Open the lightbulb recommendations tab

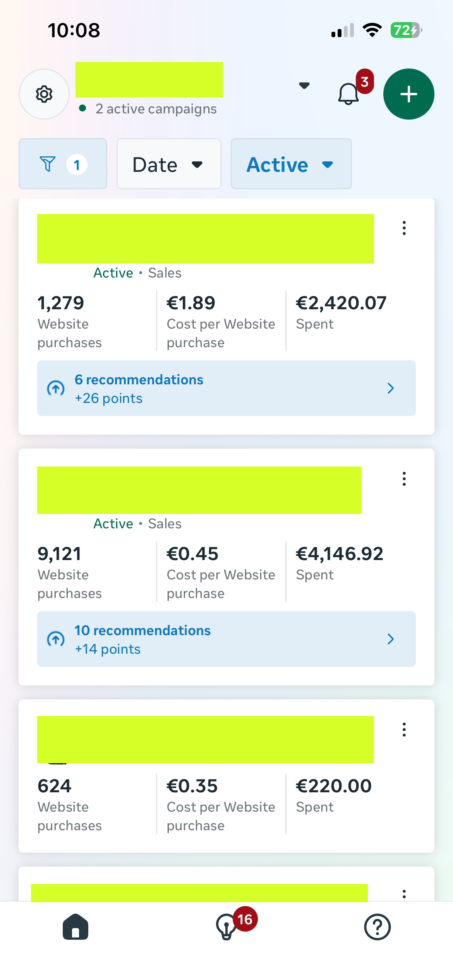[227, 927]
